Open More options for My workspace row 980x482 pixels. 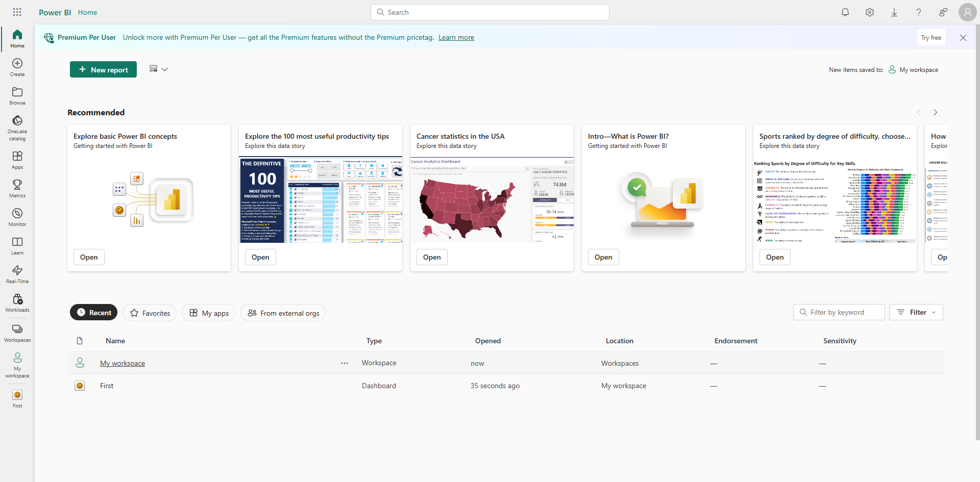pyautogui.click(x=345, y=363)
